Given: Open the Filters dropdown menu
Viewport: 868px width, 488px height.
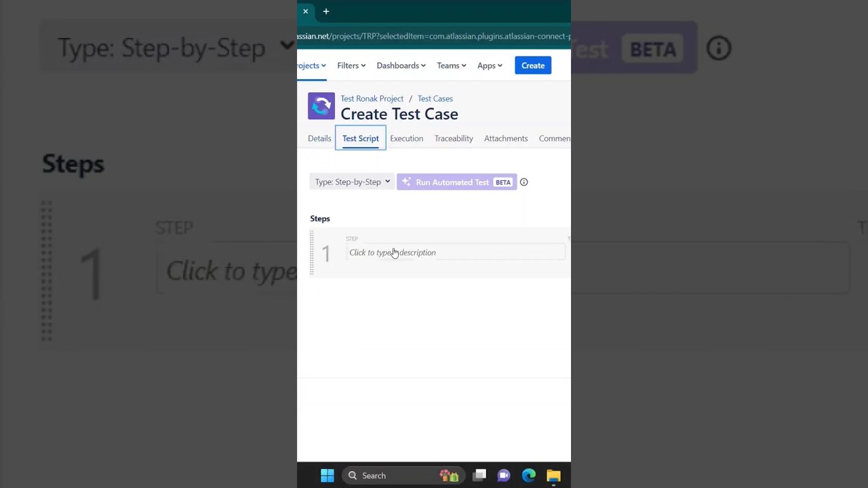Looking at the screenshot, I should 351,66.
